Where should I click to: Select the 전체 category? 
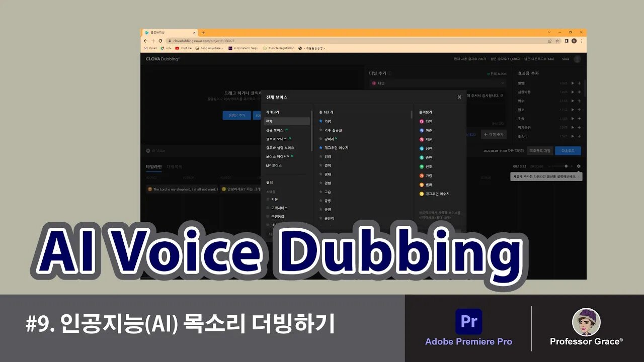(287, 121)
